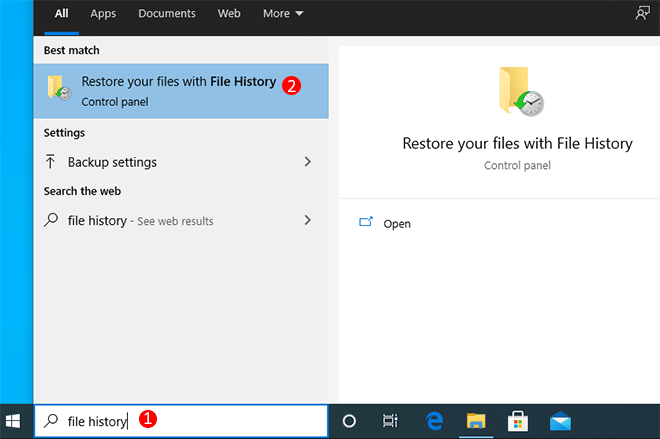Expand file history web results chevron

pyautogui.click(x=308, y=220)
